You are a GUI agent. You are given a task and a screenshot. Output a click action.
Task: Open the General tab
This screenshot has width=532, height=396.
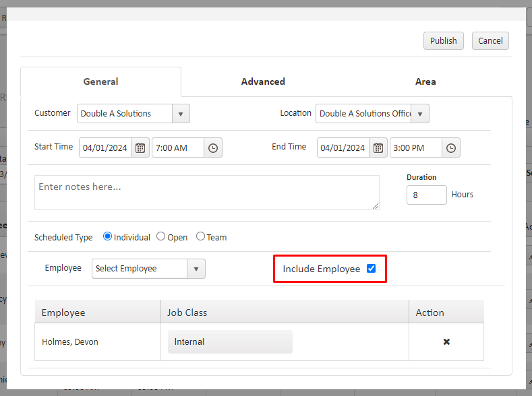[x=100, y=81]
